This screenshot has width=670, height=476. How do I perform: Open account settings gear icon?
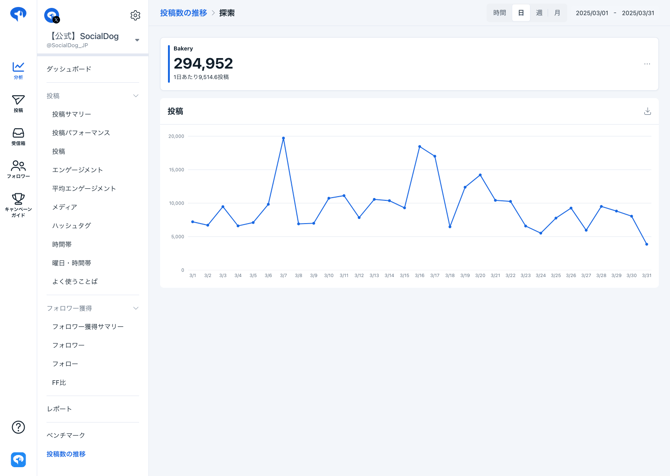(x=135, y=15)
